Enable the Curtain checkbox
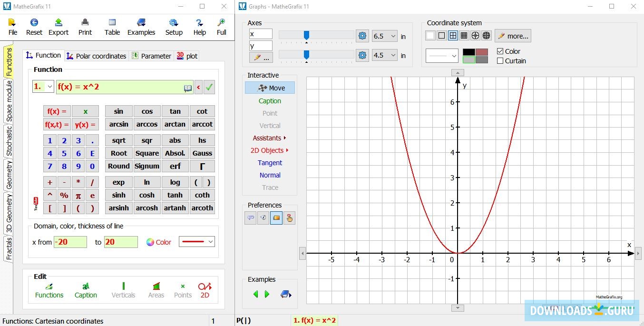 click(500, 61)
